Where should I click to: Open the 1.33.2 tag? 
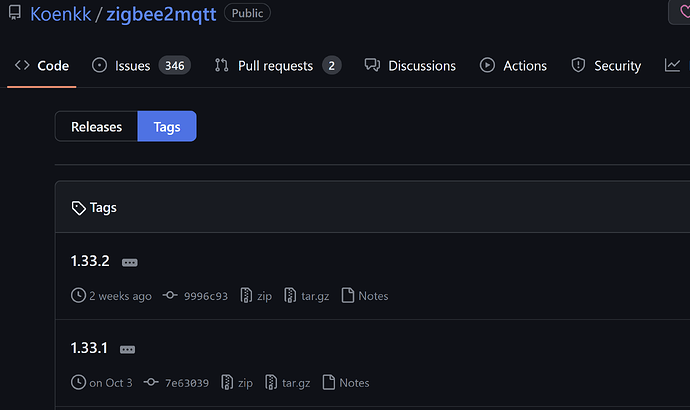coord(90,261)
